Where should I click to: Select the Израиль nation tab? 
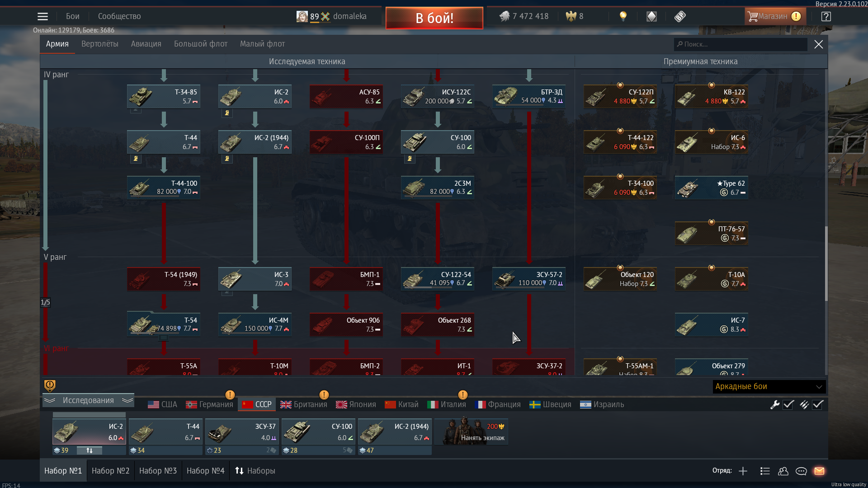point(602,404)
